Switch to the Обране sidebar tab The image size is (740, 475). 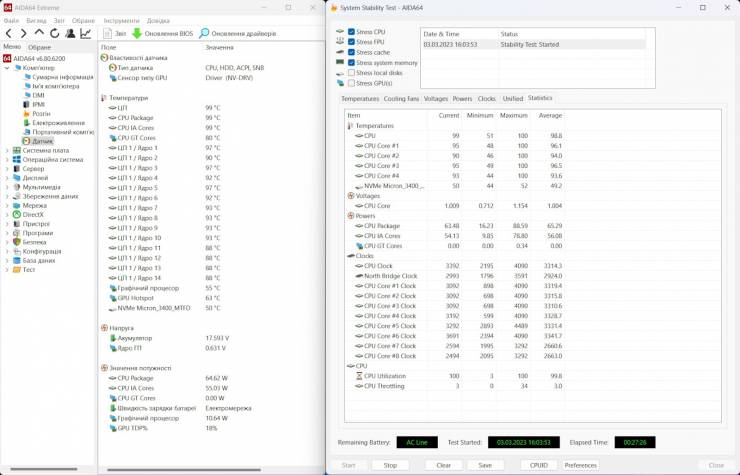39,47
